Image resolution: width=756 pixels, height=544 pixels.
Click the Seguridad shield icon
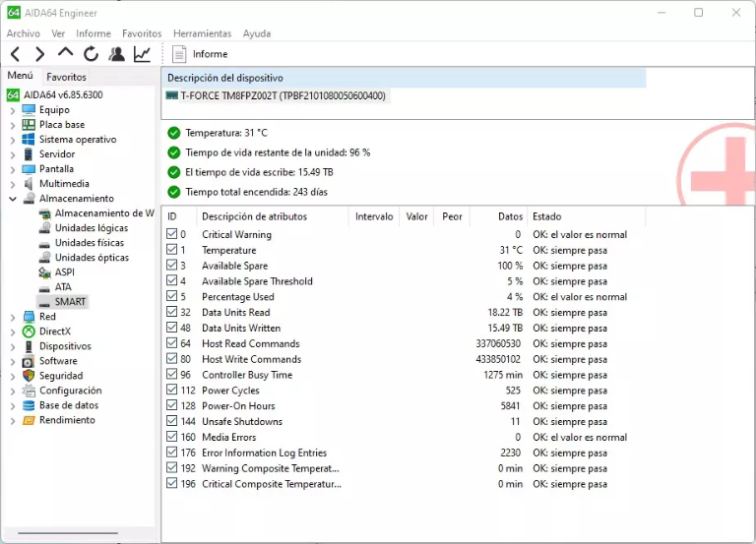tap(29, 376)
